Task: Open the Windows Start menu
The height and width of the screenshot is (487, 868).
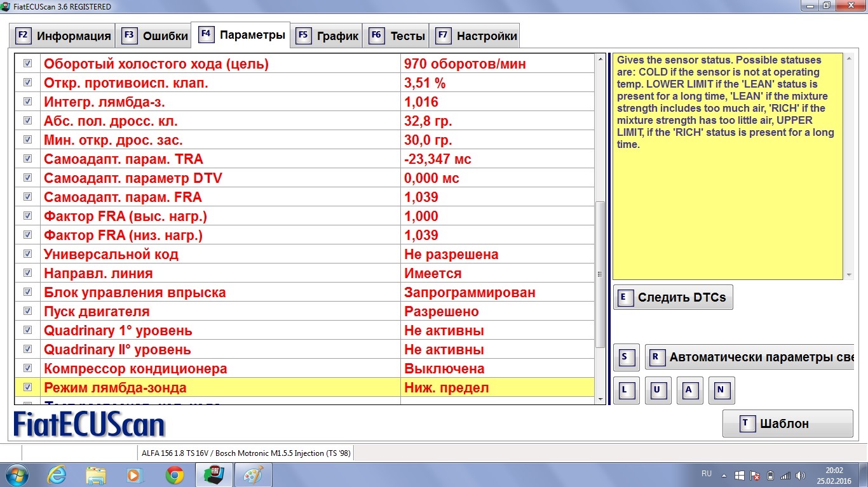Action: [17, 474]
